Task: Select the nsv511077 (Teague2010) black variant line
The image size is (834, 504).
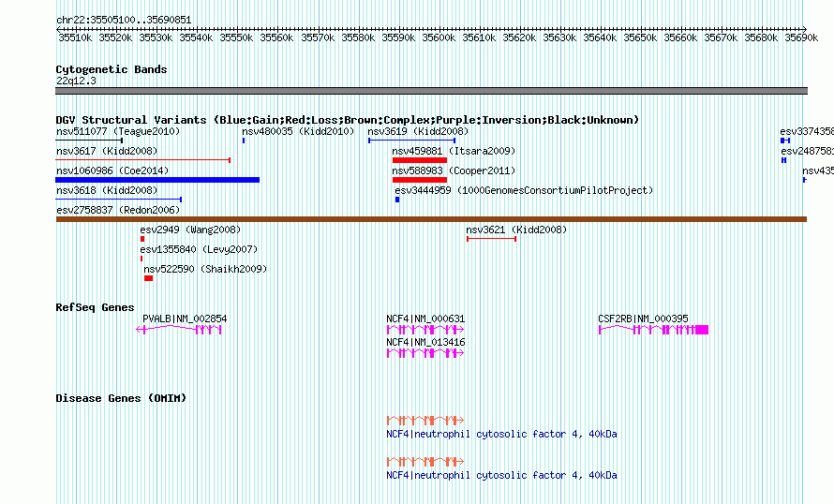Action: (x=89, y=141)
